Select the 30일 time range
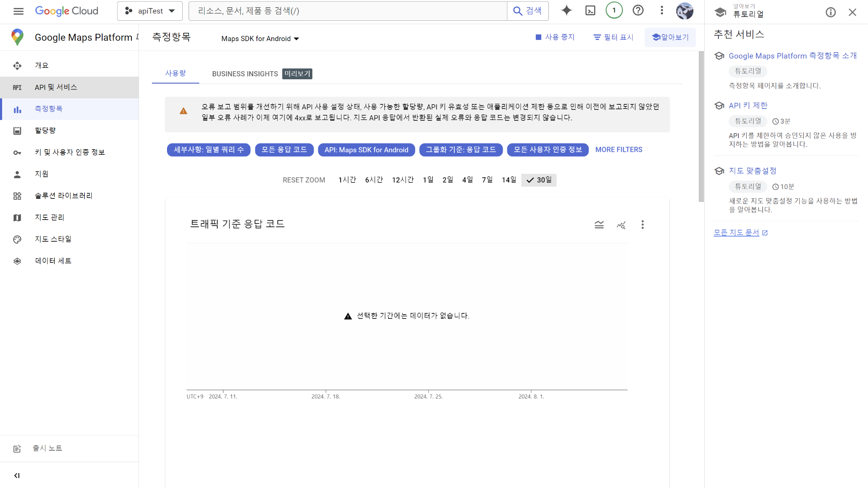Image resolution: width=868 pixels, height=488 pixels. (x=539, y=180)
